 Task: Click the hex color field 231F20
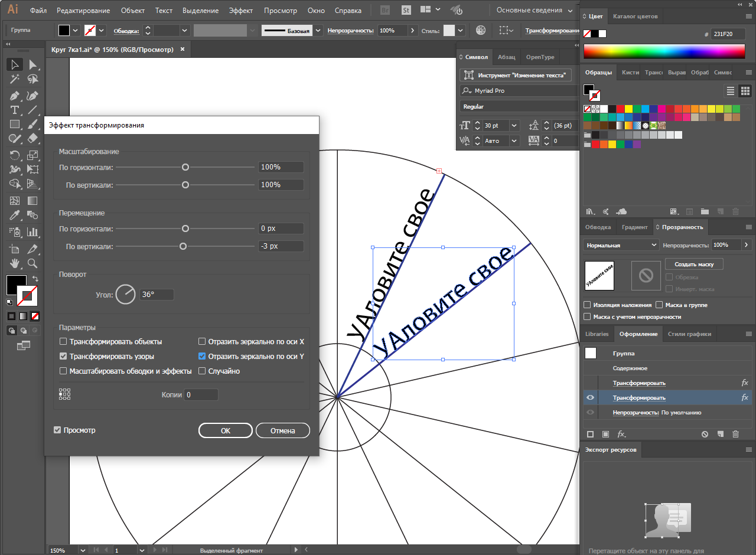[728, 34]
